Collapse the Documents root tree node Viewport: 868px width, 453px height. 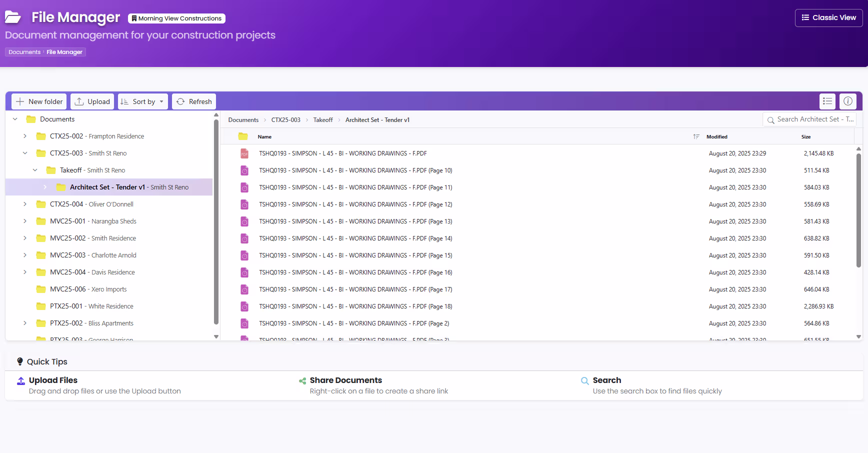coord(14,119)
